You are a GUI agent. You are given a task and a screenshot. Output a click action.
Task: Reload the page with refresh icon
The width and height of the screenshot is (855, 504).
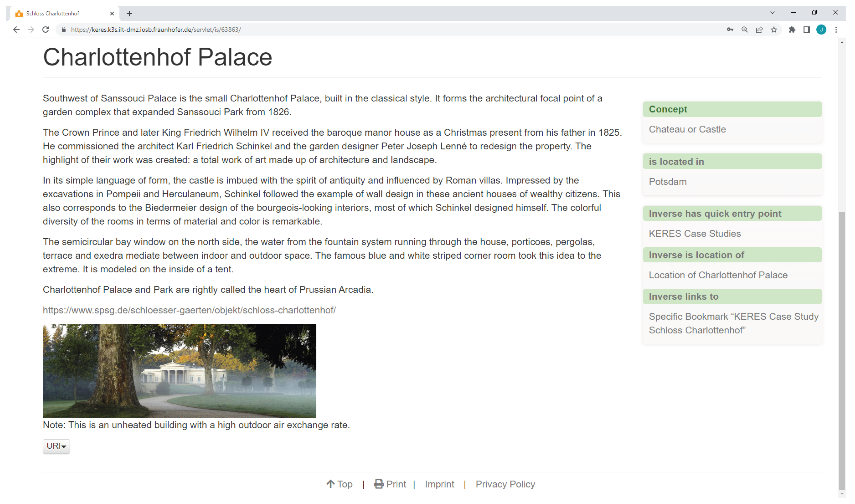pos(46,30)
